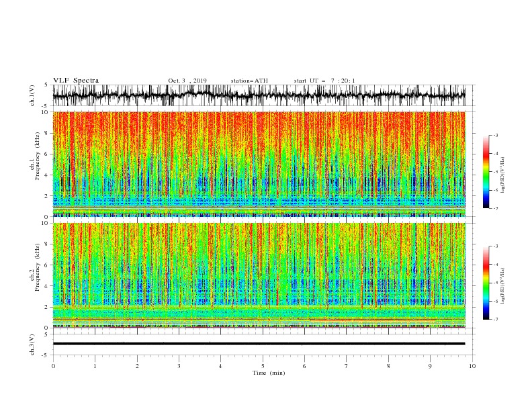Select the ch.2 "Frequency (kHz)" axis label
Viewport: 532px width, 411px height.
(x=37, y=267)
